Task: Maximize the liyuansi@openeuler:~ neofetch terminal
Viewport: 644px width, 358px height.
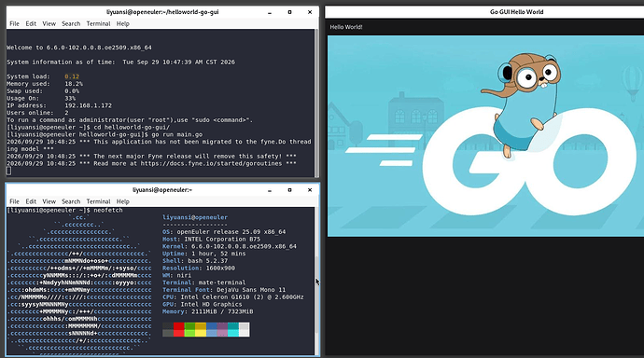Action: tap(290, 190)
